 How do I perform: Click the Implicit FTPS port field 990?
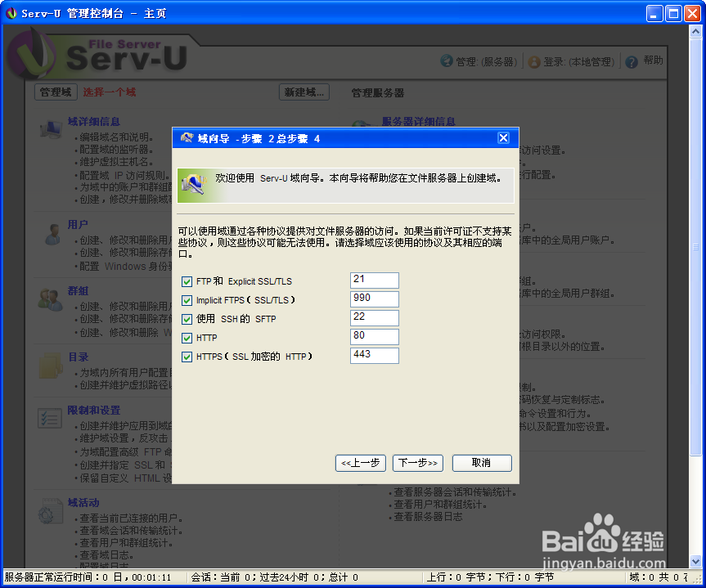[374, 299]
